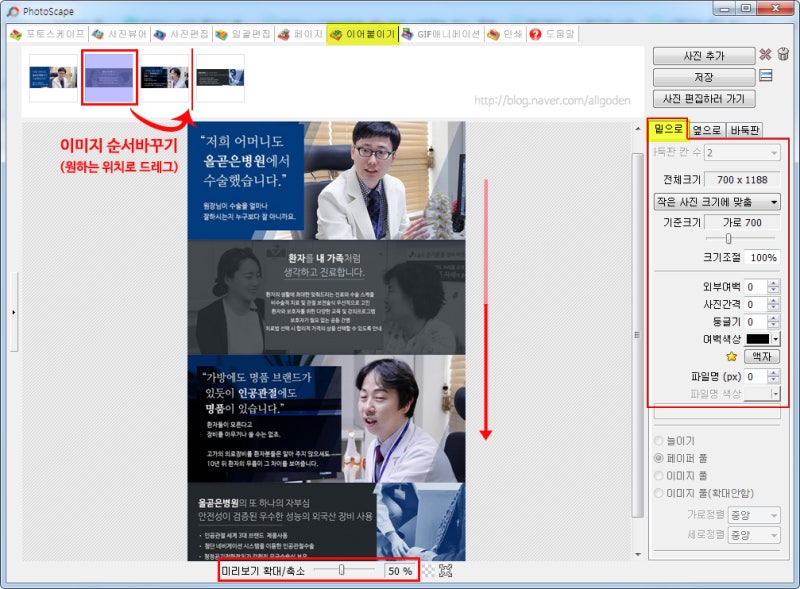Expand the left side panel arrow

[x=14, y=312]
